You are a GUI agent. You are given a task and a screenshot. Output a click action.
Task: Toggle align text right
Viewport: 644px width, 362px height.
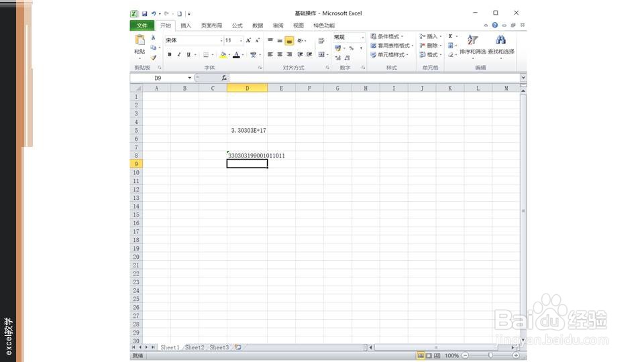289,54
